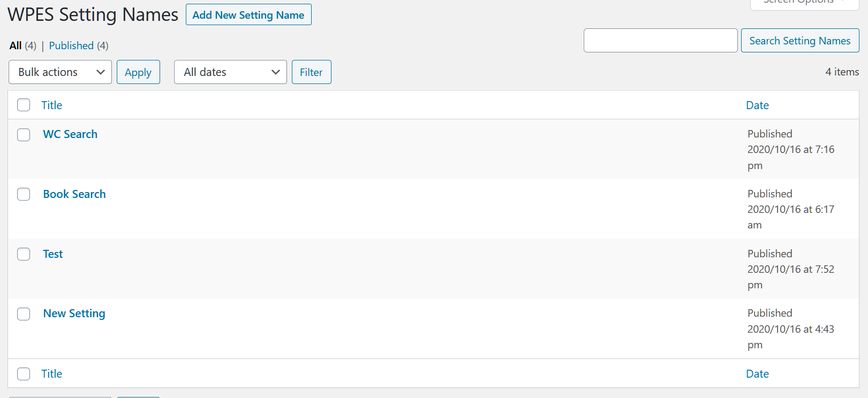This screenshot has width=868, height=398.
Task: Open the Bulk actions dropdown
Action: point(60,72)
